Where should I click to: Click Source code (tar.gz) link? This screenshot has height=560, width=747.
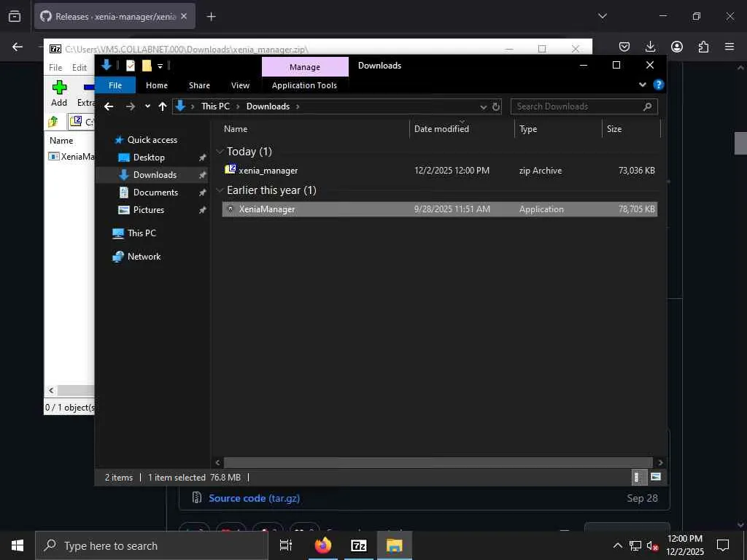pyautogui.click(x=254, y=498)
